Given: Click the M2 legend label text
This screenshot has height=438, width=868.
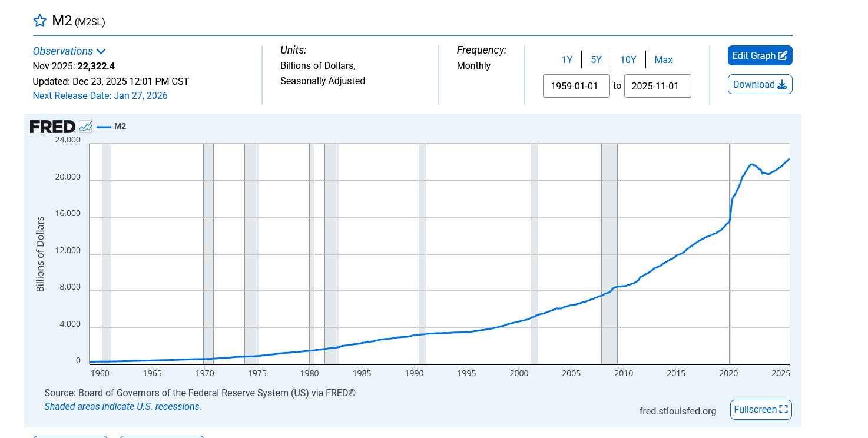Looking at the screenshot, I should coord(120,127).
